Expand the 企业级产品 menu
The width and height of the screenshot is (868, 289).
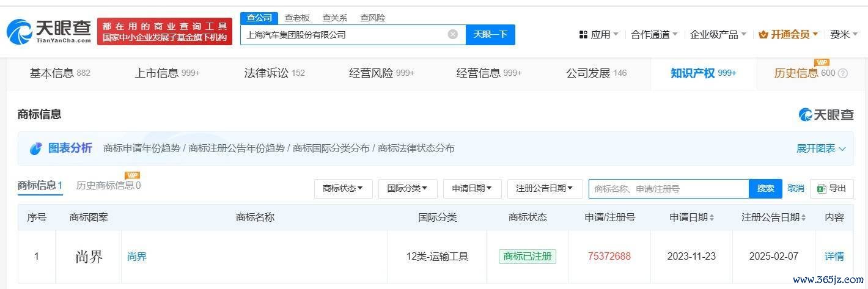[718, 35]
